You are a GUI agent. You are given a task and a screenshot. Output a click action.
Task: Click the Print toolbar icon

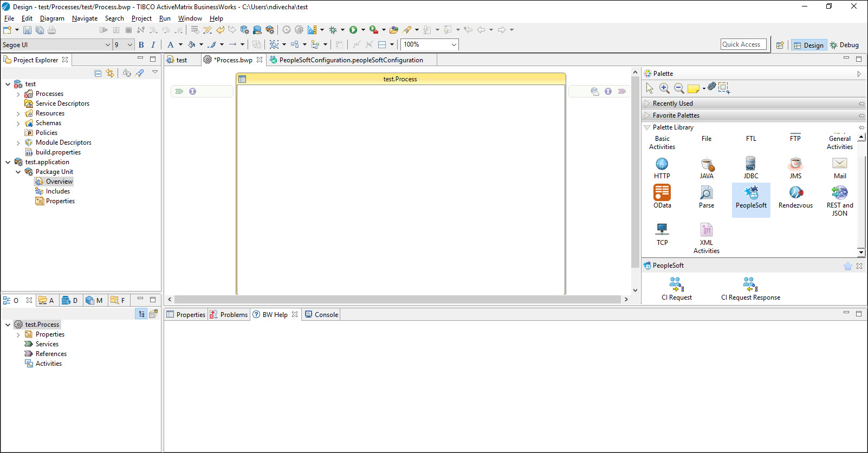(52, 30)
